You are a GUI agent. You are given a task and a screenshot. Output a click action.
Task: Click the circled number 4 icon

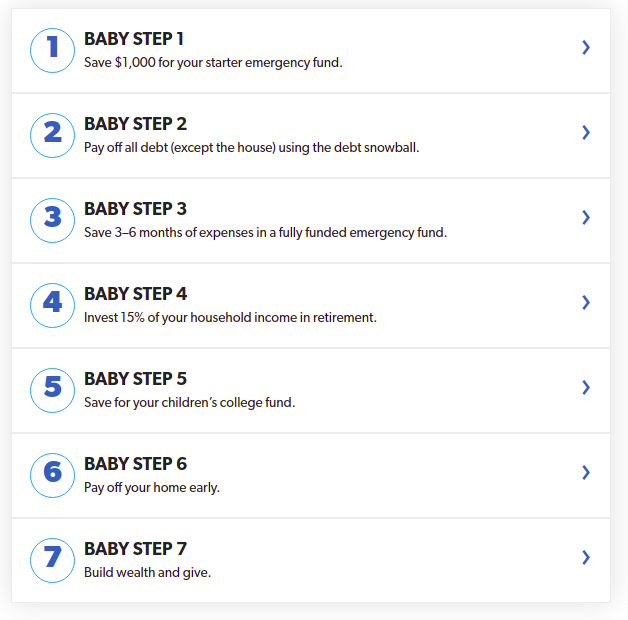coord(52,305)
